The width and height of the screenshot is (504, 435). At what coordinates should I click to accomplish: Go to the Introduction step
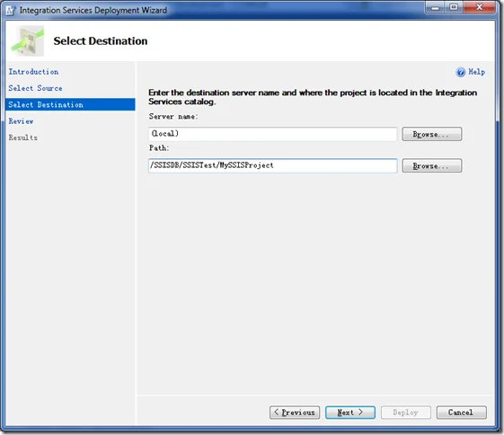click(33, 72)
